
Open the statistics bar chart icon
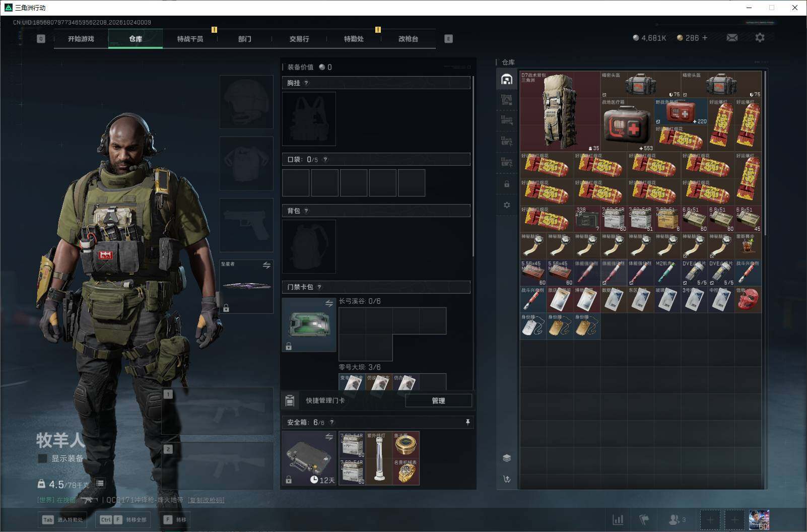[x=618, y=519]
